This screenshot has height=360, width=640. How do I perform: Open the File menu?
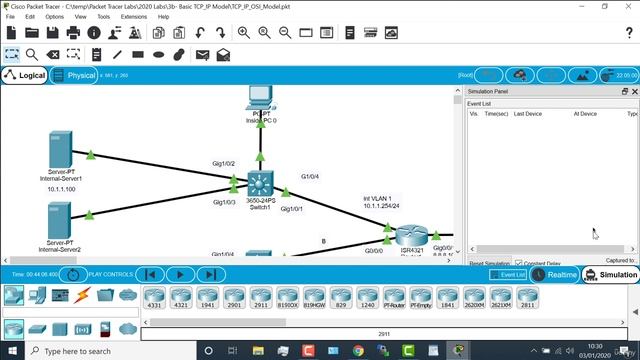pyautogui.click(x=10, y=17)
